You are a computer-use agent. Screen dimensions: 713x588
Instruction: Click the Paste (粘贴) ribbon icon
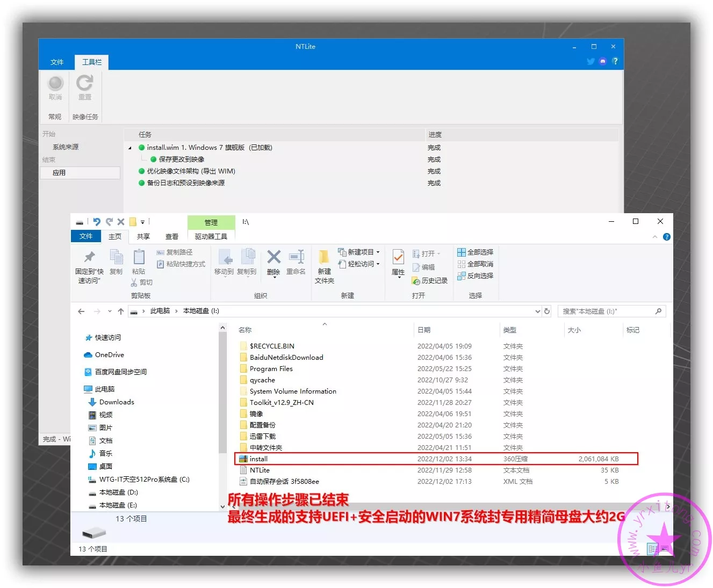[x=139, y=257]
